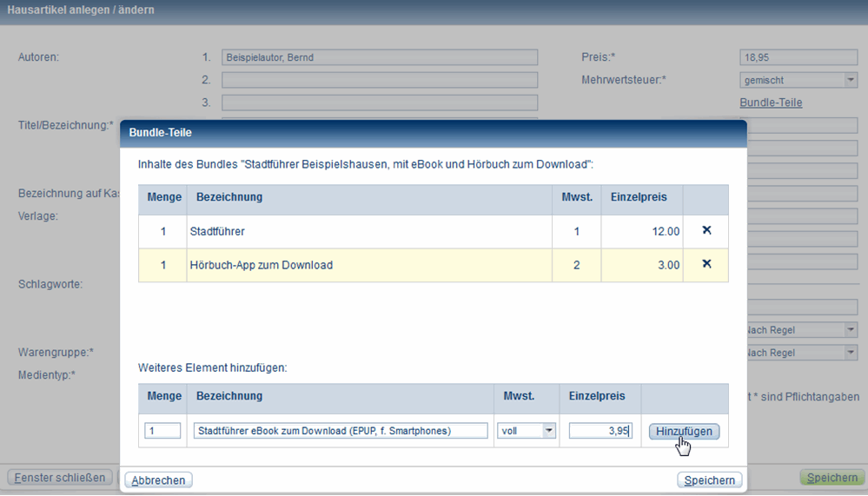Click the green Speichern button of main form
The height and width of the screenshot is (496, 868).
[832, 478]
